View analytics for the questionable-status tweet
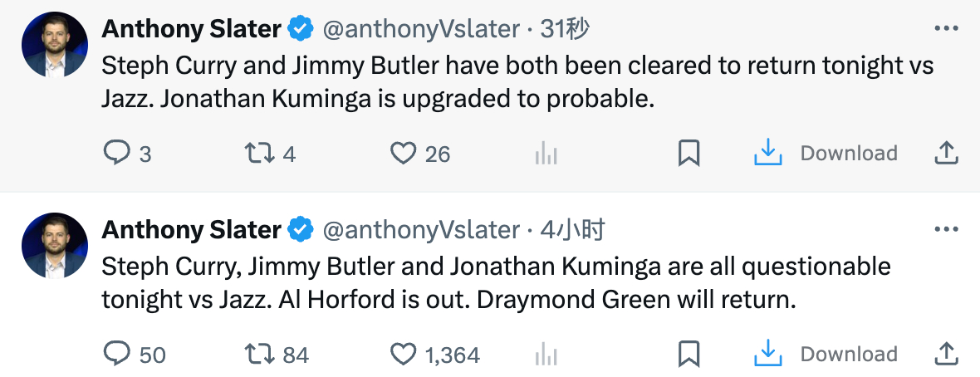This screenshot has width=980, height=377. (546, 355)
